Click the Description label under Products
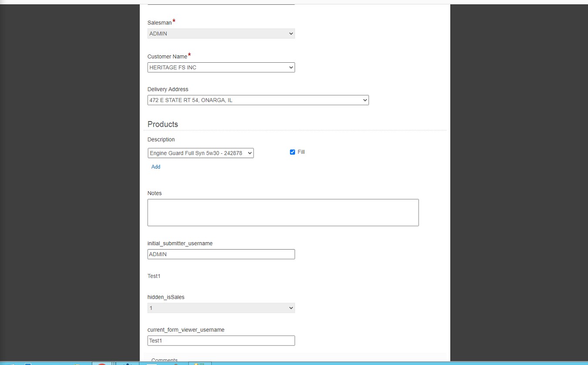The height and width of the screenshot is (365, 588). [x=161, y=140]
